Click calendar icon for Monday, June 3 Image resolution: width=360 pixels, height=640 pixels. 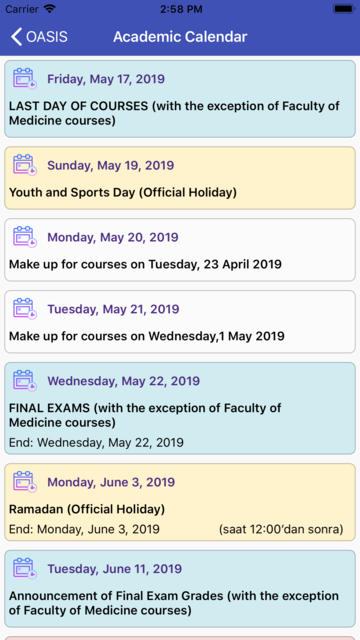[25, 482]
